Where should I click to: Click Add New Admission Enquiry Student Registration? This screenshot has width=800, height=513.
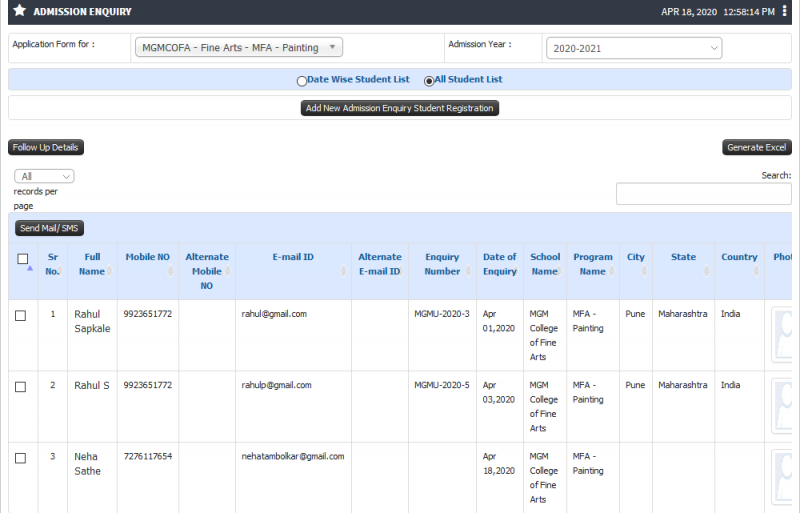[399, 108]
